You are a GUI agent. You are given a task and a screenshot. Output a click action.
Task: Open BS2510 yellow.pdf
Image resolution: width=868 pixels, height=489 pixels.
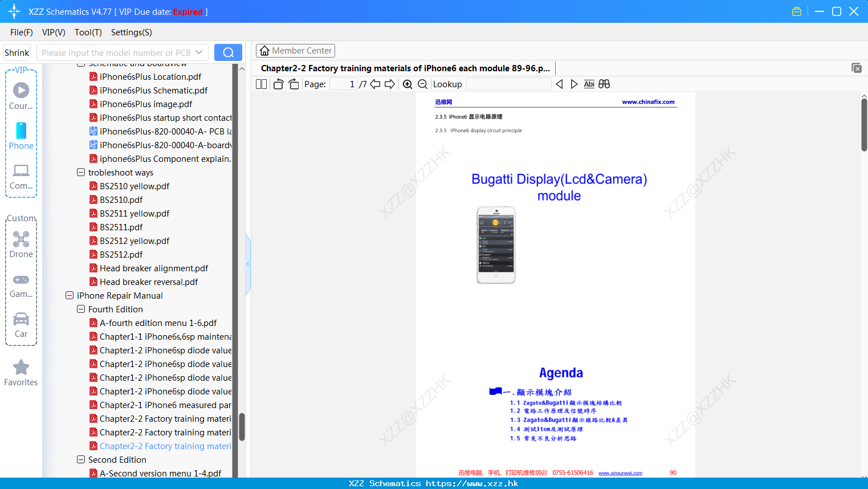coord(135,186)
